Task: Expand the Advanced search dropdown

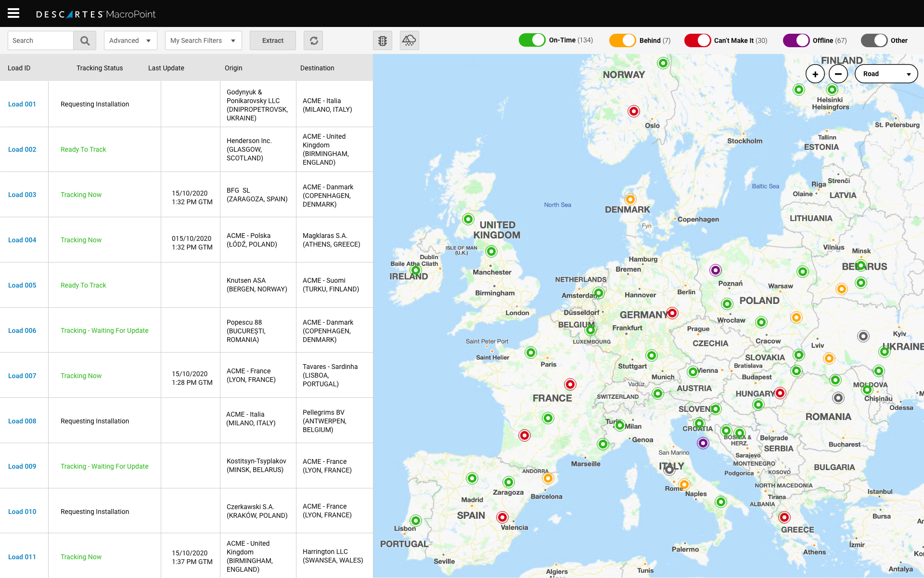Action: (x=130, y=40)
